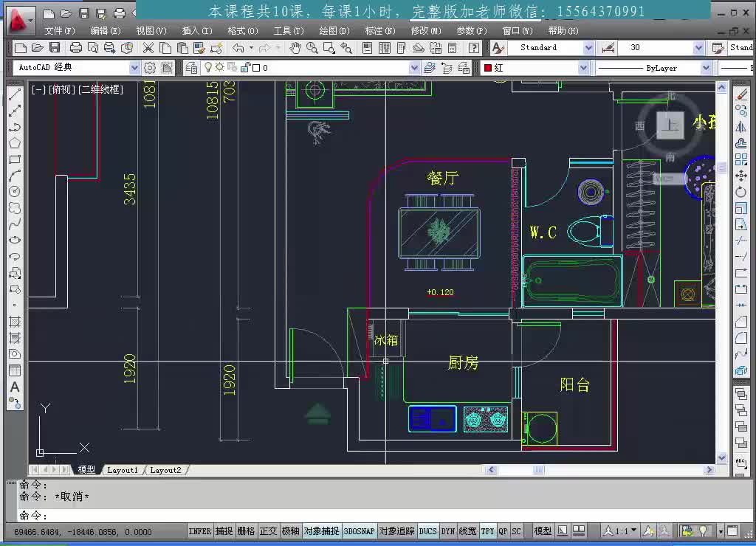Click the Print icon
The width and height of the screenshot is (756, 546).
tap(76, 48)
